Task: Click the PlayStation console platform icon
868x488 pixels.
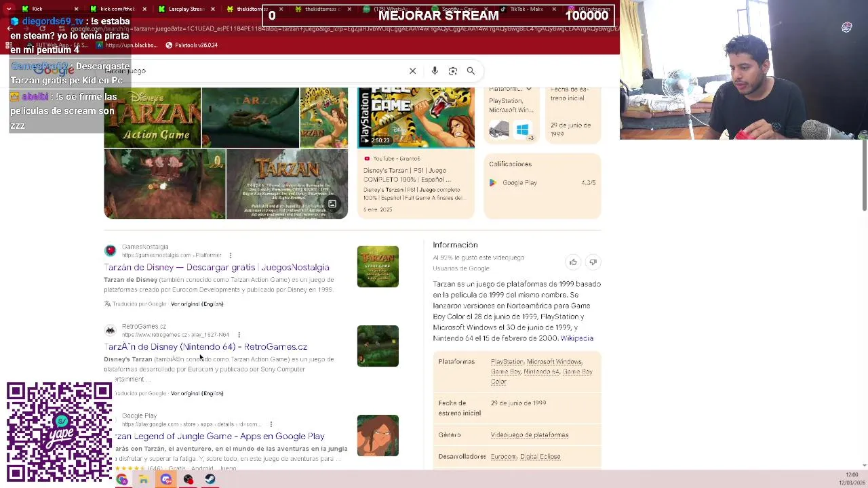Action: pyautogui.click(x=498, y=129)
